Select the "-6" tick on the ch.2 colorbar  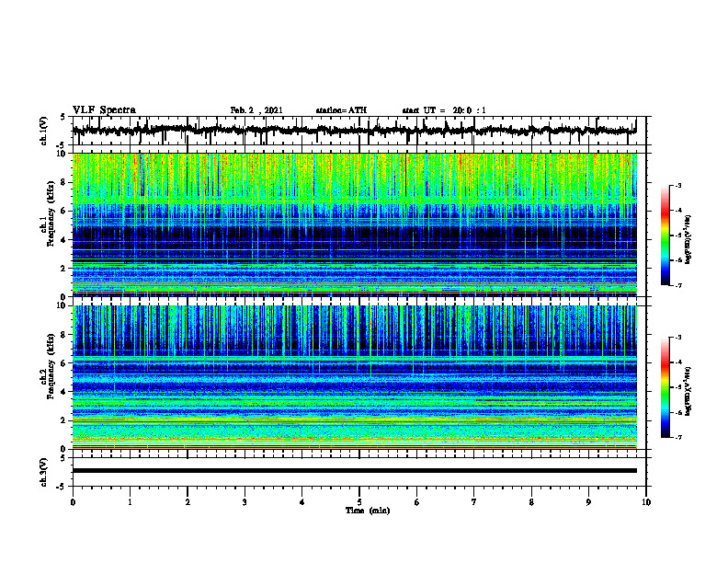[x=677, y=412]
